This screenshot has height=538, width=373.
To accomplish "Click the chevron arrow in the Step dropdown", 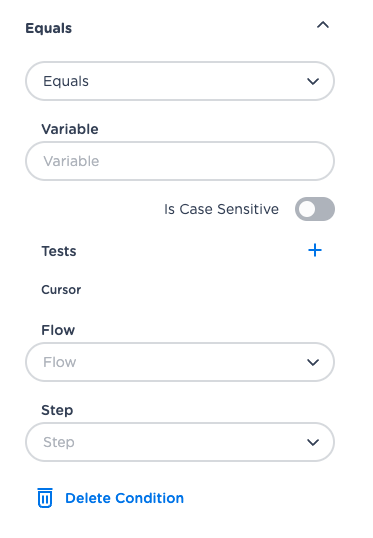I will click(x=313, y=442).
